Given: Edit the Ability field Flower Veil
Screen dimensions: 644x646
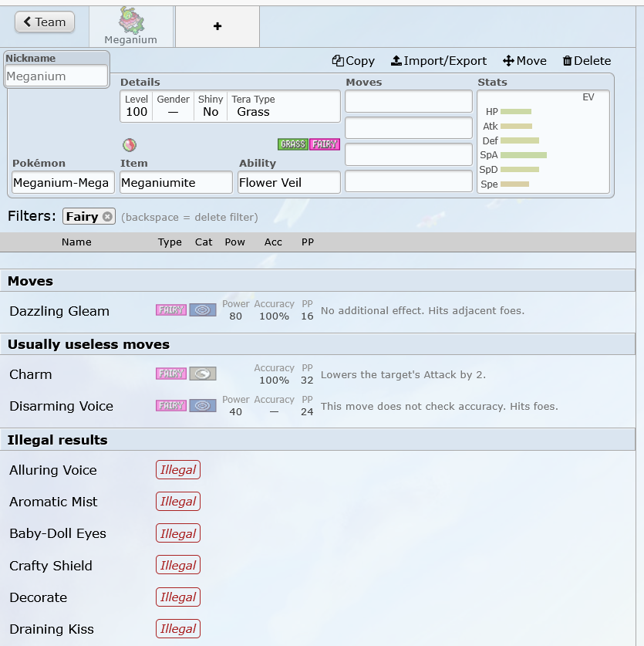Looking at the screenshot, I should tap(289, 182).
